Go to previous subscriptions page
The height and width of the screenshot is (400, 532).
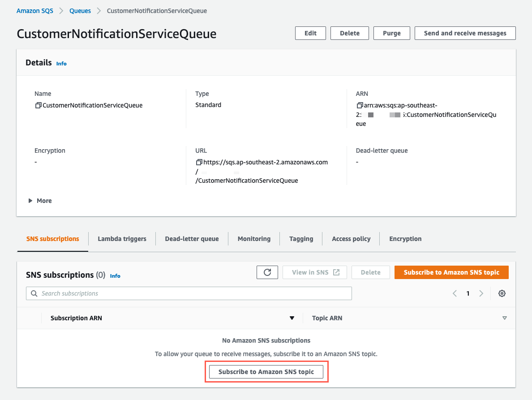(x=455, y=293)
